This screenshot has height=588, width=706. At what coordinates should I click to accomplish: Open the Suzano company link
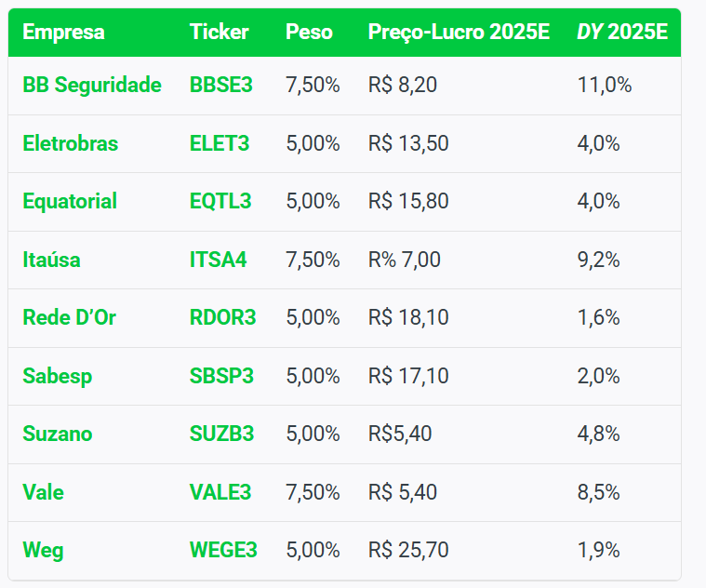tap(57, 434)
